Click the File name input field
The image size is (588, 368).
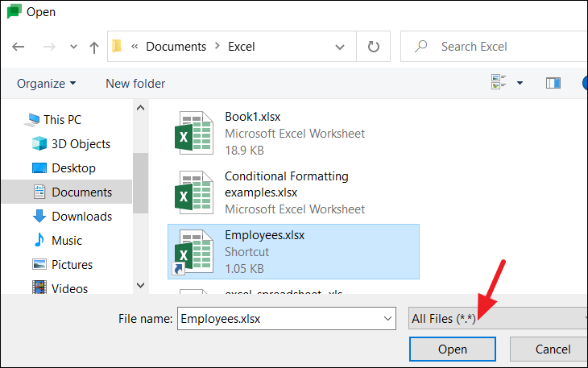click(287, 319)
